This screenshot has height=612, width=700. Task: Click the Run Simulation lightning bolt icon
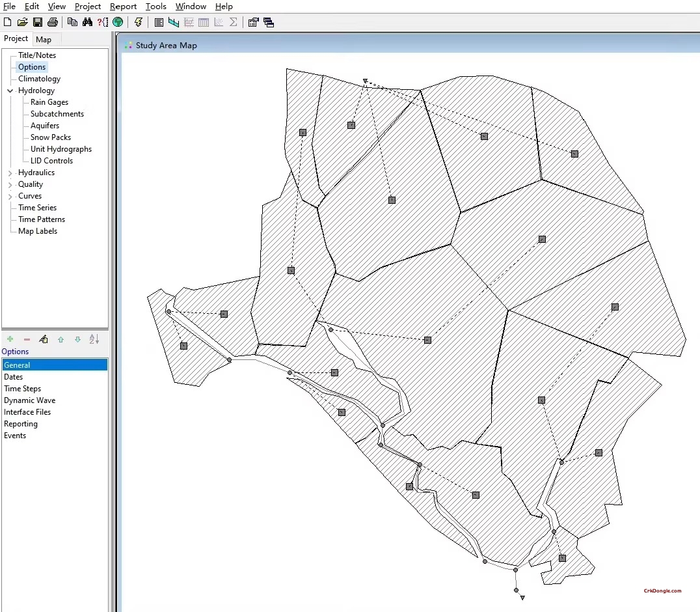coord(138,22)
